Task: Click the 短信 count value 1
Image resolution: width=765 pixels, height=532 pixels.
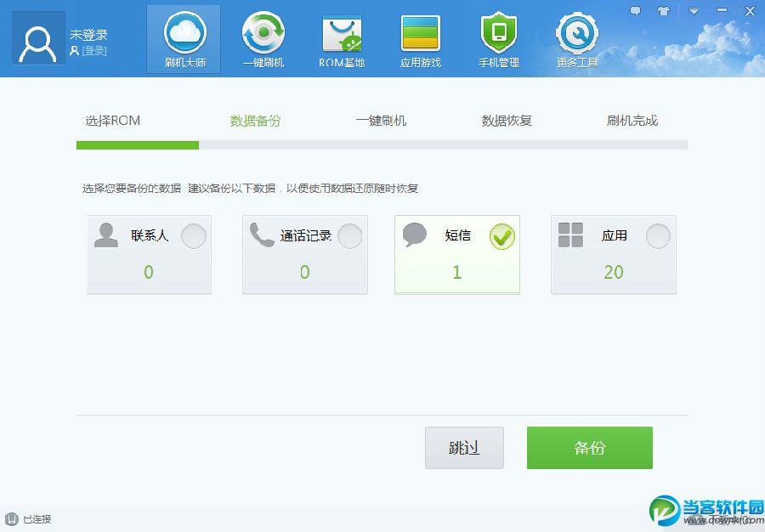Action: click(x=457, y=272)
